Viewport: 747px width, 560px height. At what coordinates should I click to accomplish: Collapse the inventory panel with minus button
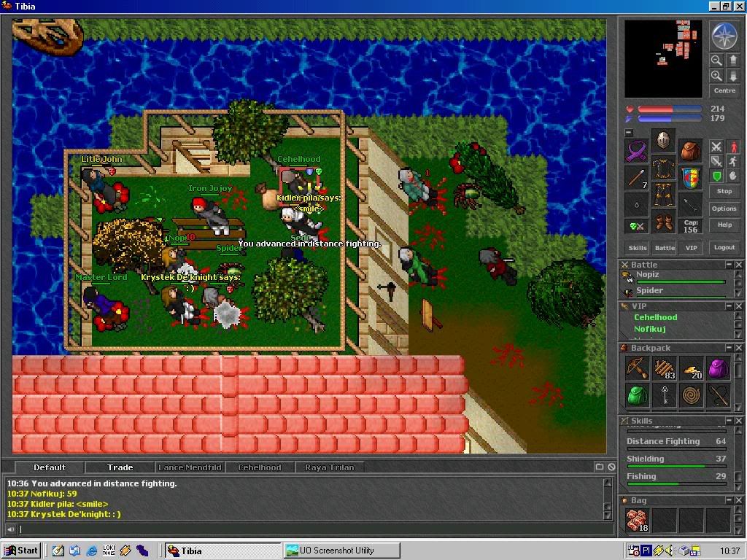[x=629, y=133]
